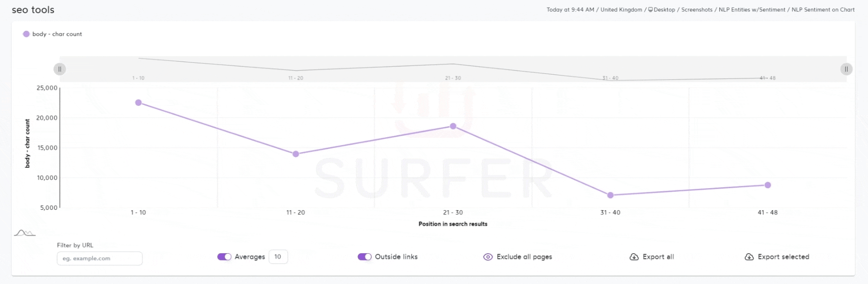Click the Averages number box showing 10
Viewport: 868px width, 284px height.
pyautogui.click(x=278, y=257)
